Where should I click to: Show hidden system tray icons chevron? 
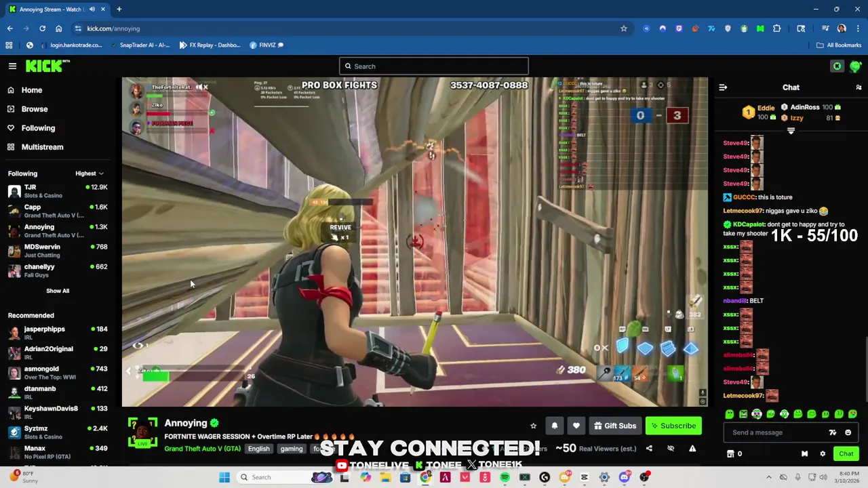tap(768, 477)
